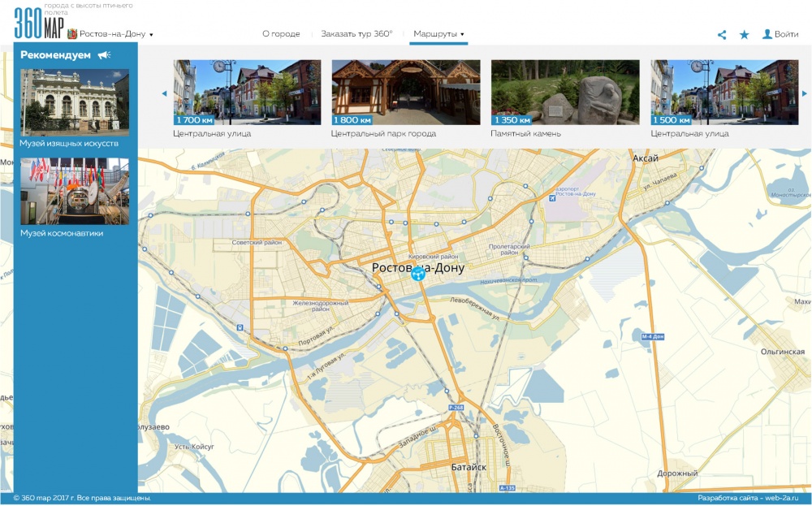This screenshot has width=812, height=506.
Task: Click the blue panorama marker on map center
Action: point(417,274)
